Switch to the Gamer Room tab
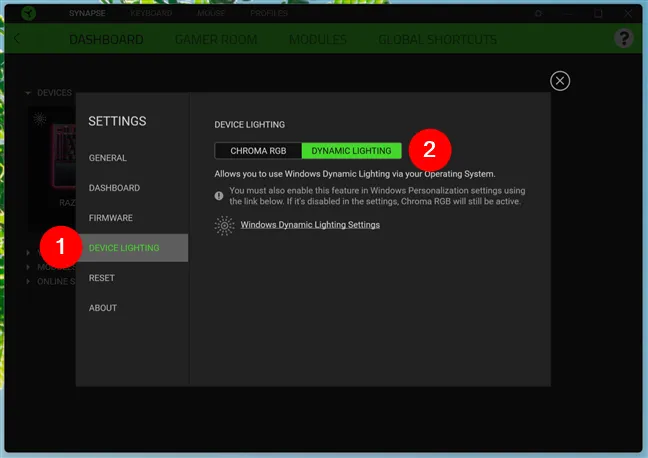The width and height of the screenshot is (648, 458). [216, 40]
